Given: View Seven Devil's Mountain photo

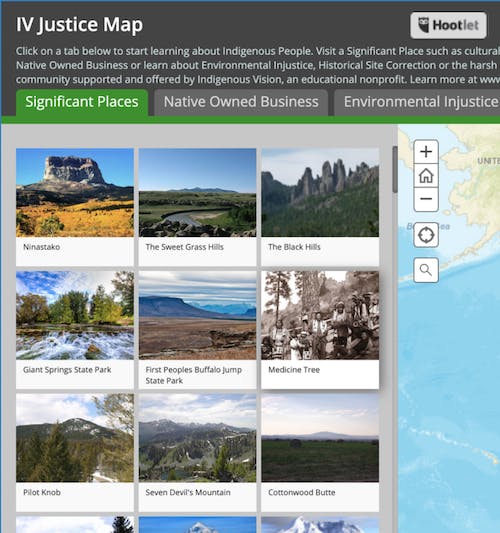Looking at the screenshot, I should 197,438.
